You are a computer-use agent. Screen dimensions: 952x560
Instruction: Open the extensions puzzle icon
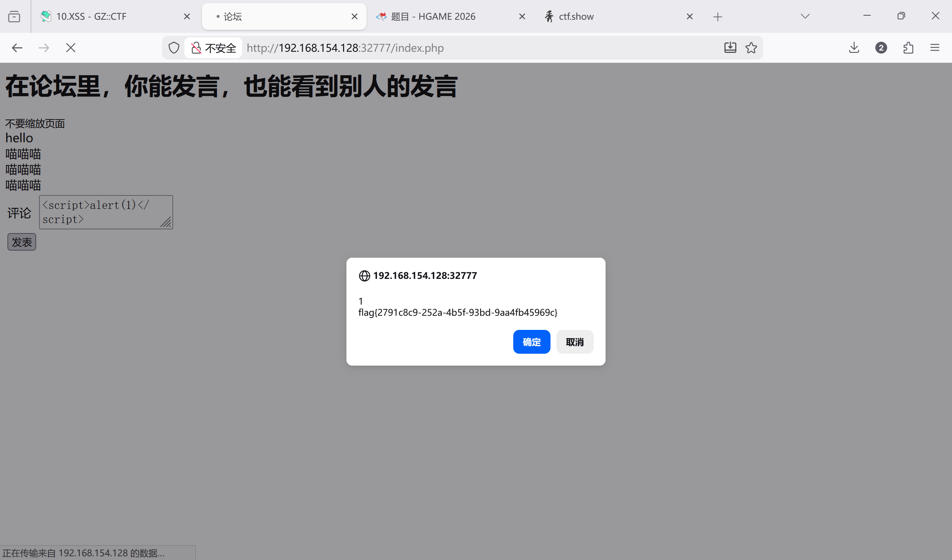point(908,48)
